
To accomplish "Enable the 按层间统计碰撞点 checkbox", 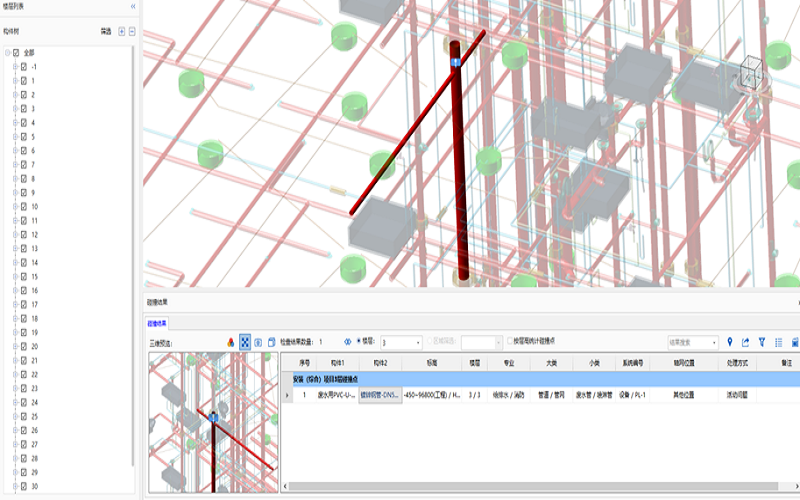I will click(x=510, y=341).
